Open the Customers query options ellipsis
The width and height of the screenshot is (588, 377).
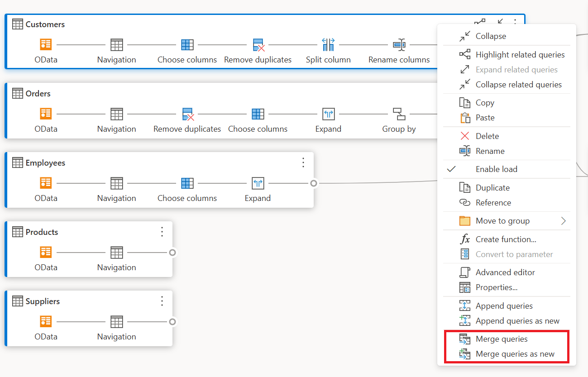(x=515, y=22)
